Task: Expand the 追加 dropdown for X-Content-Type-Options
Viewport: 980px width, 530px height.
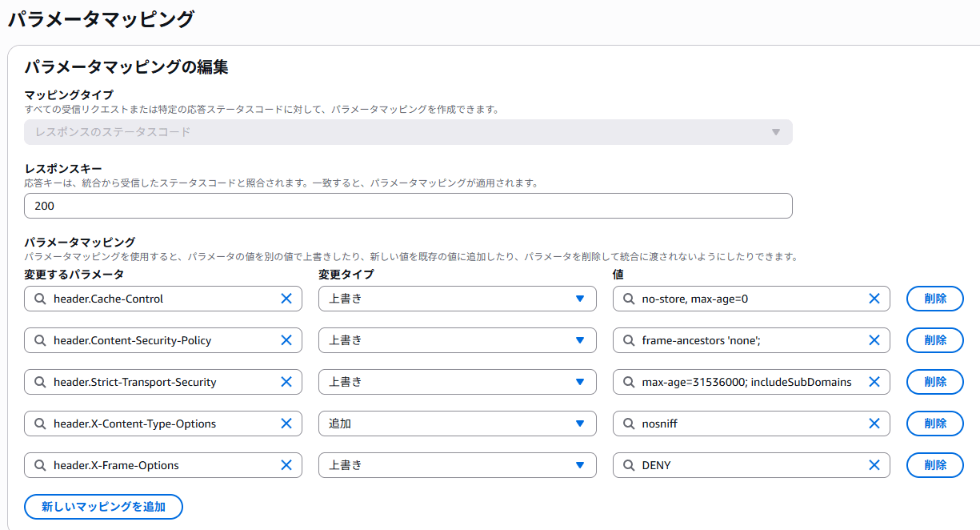Action: coord(457,424)
